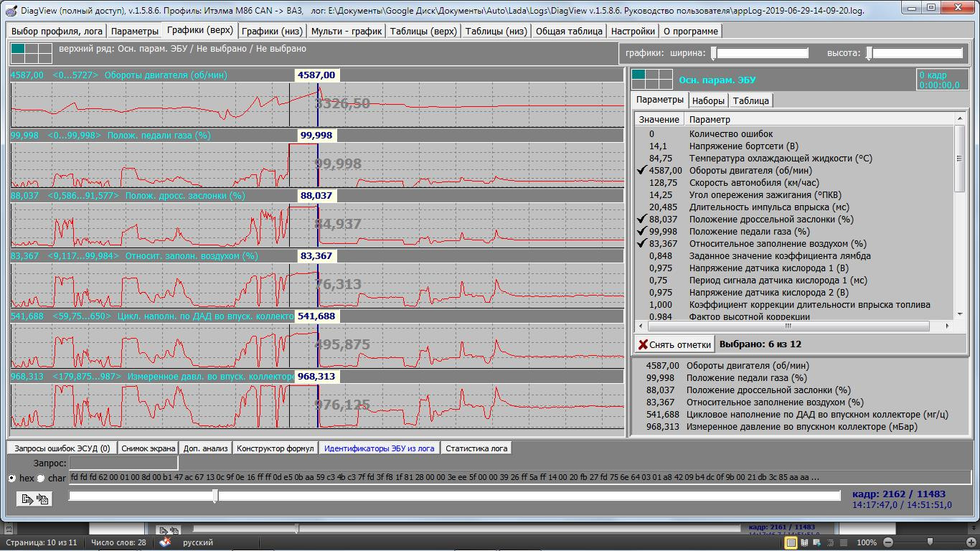The height and width of the screenshot is (551, 980).
Task: Click the Доп. анализ button
Action: [205, 448]
